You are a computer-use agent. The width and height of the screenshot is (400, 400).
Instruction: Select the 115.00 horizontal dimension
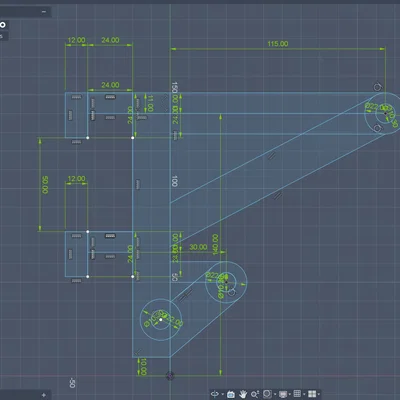coord(278,44)
